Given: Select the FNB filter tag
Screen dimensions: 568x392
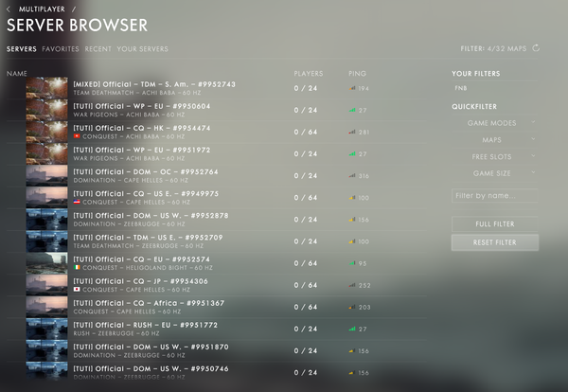Looking at the screenshot, I should (x=461, y=88).
